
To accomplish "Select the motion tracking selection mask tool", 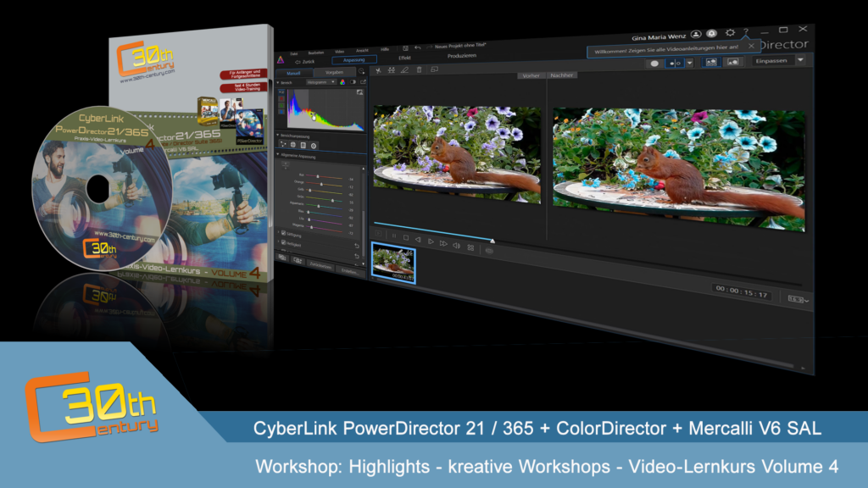I will click(283, 144).
